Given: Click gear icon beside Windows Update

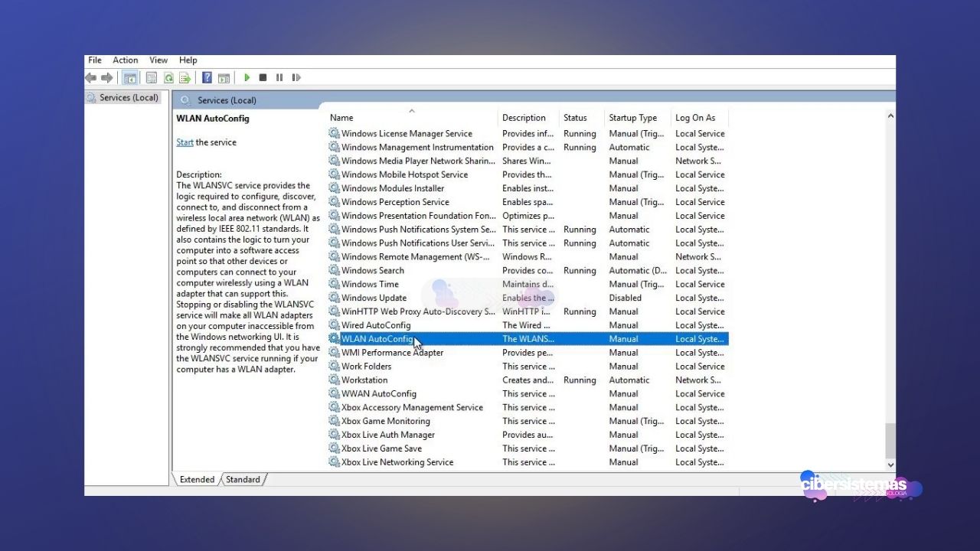Looking at the screenshot, I should (334, 298).
